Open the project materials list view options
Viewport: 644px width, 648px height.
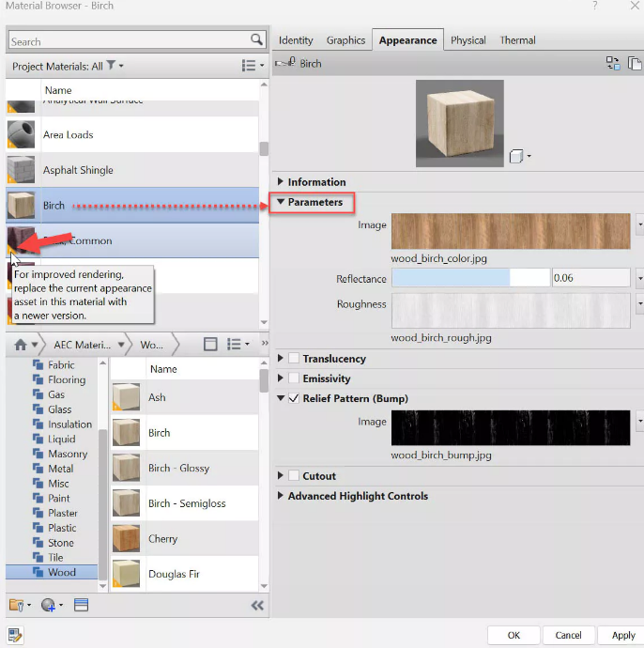point(253,66)
